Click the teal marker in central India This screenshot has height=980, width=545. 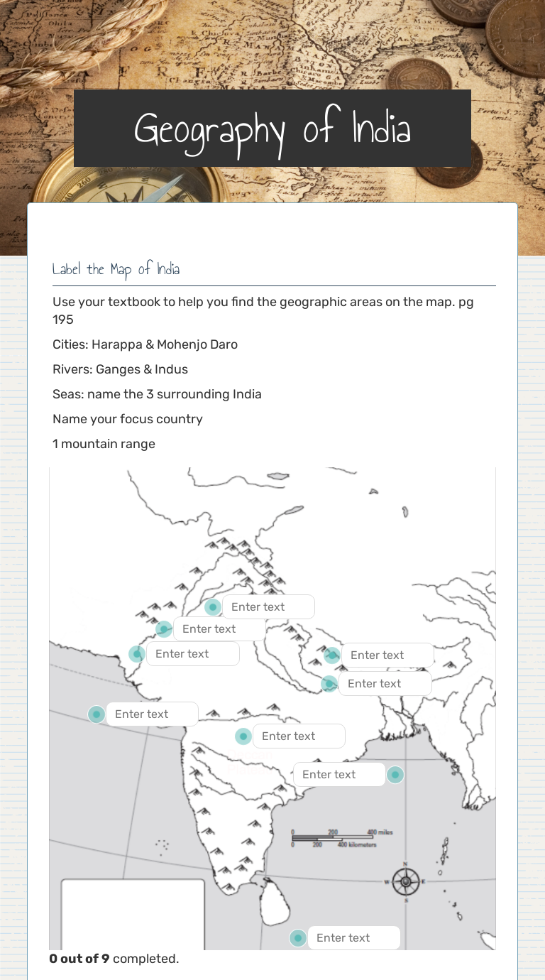[x=243, y=736]
